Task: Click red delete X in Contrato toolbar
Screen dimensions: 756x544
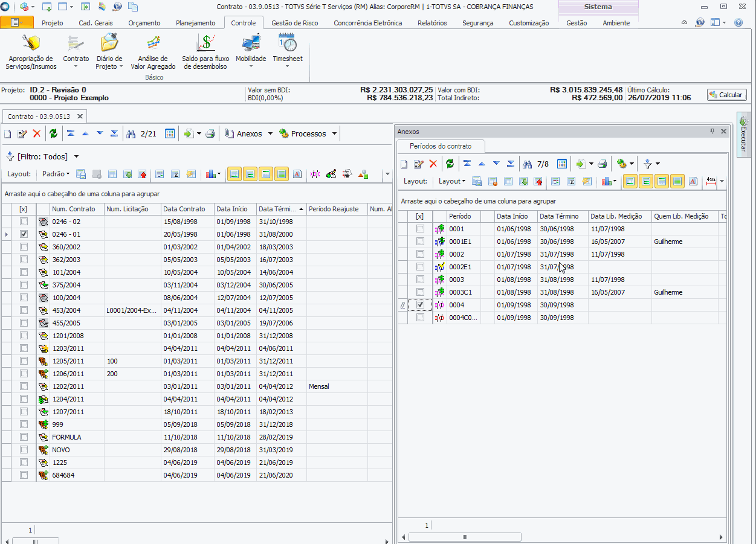Action: coord(37,134)
